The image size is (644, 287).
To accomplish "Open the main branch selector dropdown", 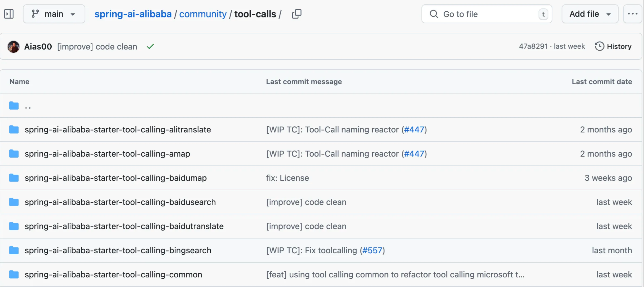I will pos(54,14).
